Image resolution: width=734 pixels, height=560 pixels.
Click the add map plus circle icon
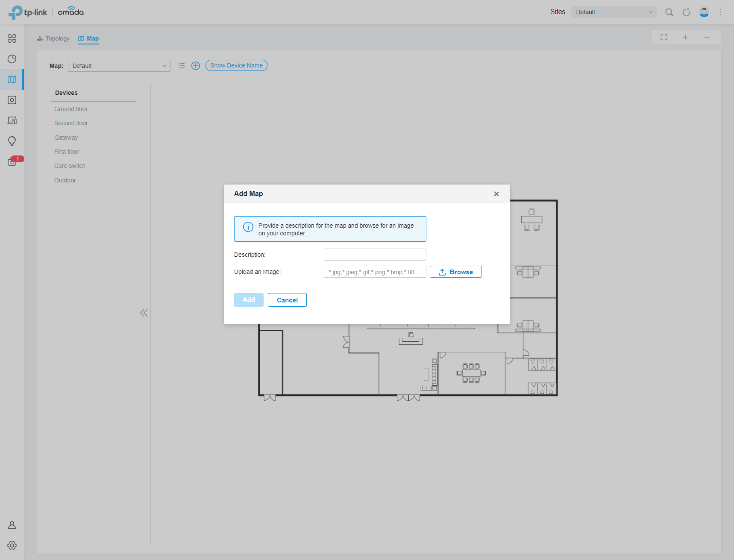[196, 66]
